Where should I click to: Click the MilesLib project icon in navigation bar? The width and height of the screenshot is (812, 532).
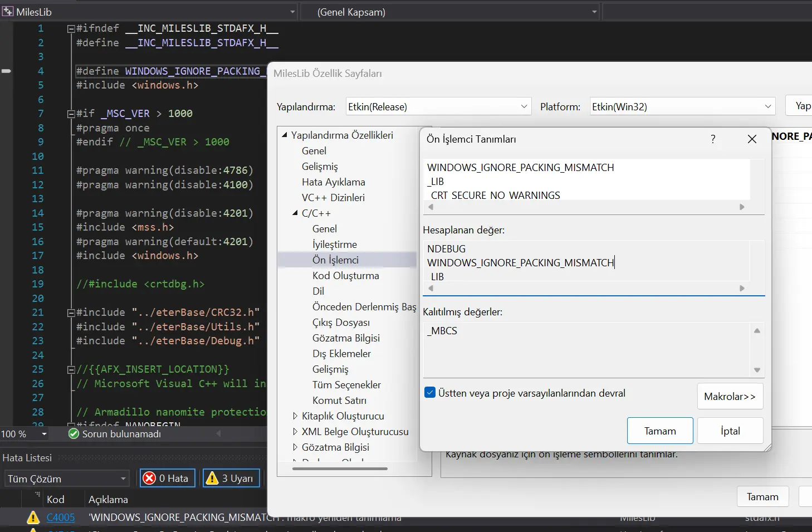coord(8,12)
